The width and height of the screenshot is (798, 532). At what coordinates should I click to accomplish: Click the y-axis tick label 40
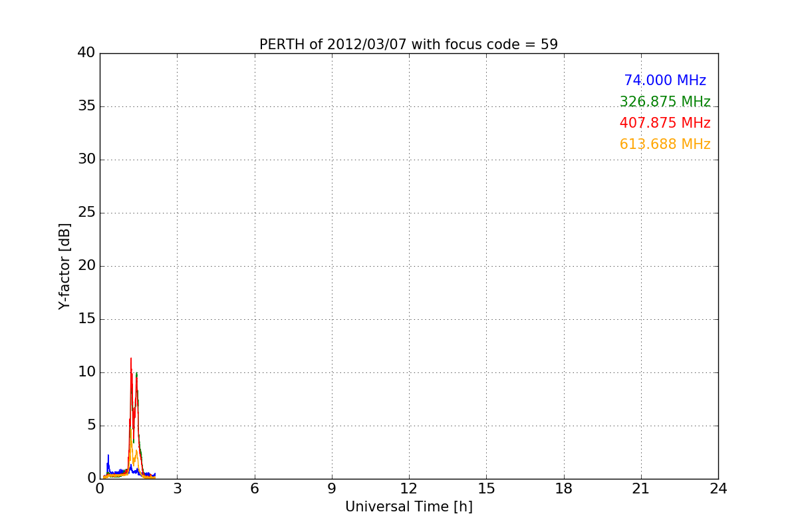pyautogui.click(x=86, y=53)
